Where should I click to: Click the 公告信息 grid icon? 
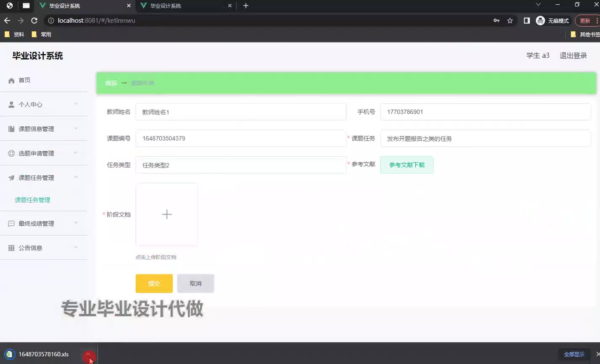pyautogui.click(x=11, y=248)
